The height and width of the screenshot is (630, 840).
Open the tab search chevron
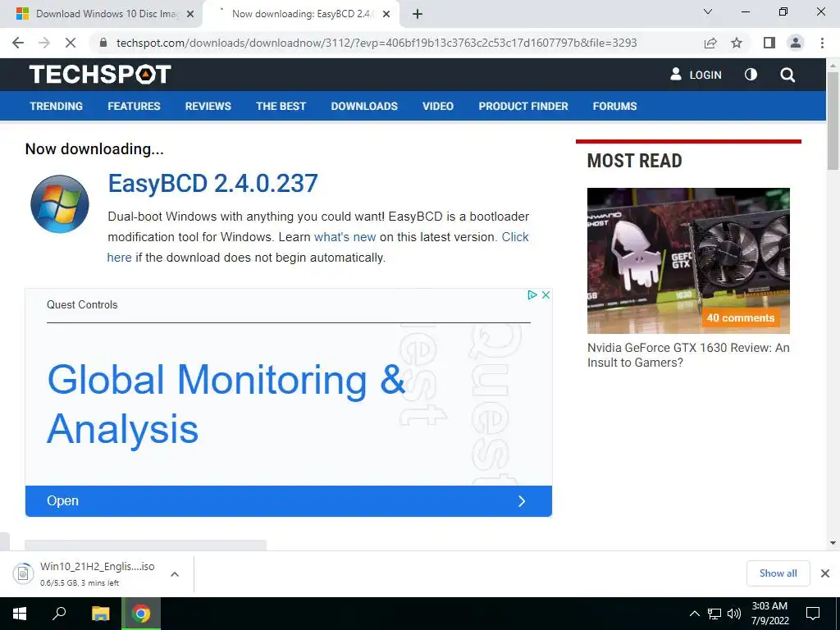point(708,11)
